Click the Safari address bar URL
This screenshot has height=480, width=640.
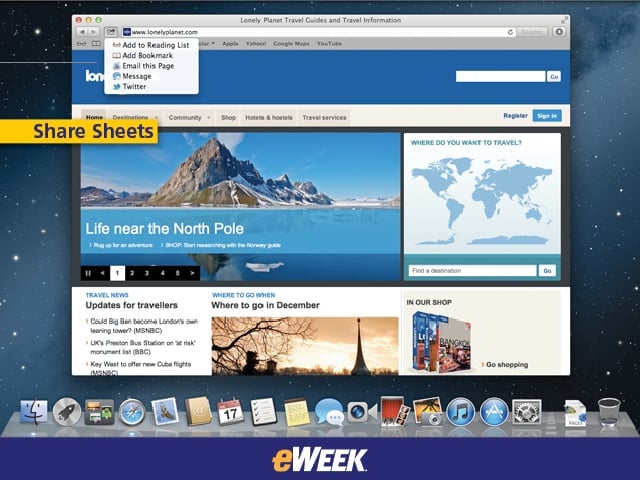point(164,32)
